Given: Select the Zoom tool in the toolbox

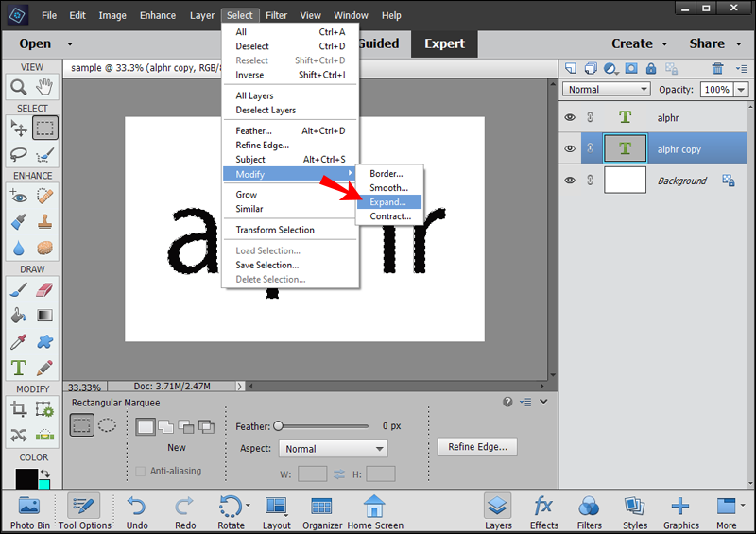Looking at the screenshot, I should [19, 87].
